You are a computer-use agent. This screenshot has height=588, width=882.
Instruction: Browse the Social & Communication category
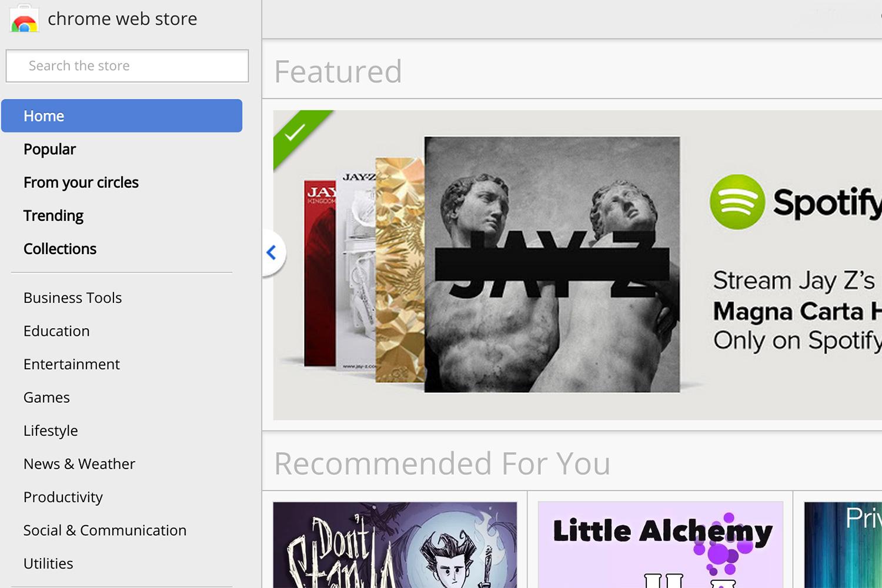click(x=105, y=530)
